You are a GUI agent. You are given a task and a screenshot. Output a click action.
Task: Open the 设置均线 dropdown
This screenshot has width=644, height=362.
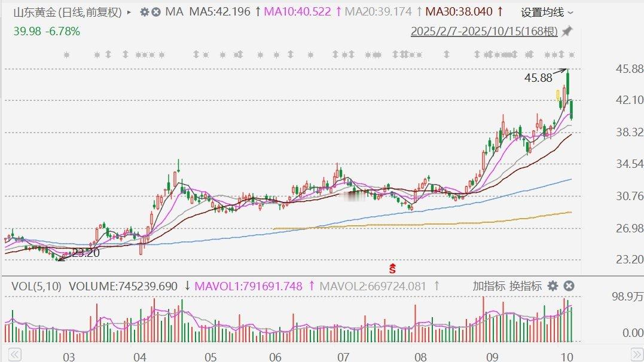547,13
